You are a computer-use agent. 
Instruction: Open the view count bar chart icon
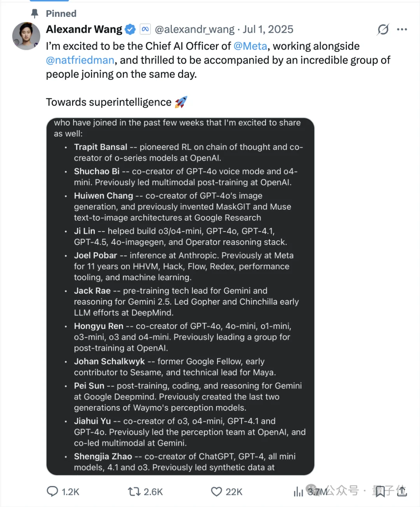point(298,492)
